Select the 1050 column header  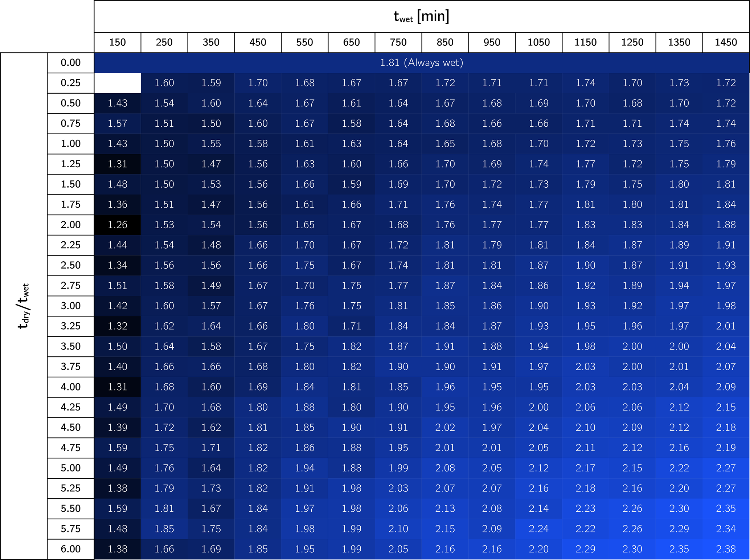(x=538, y=42)
